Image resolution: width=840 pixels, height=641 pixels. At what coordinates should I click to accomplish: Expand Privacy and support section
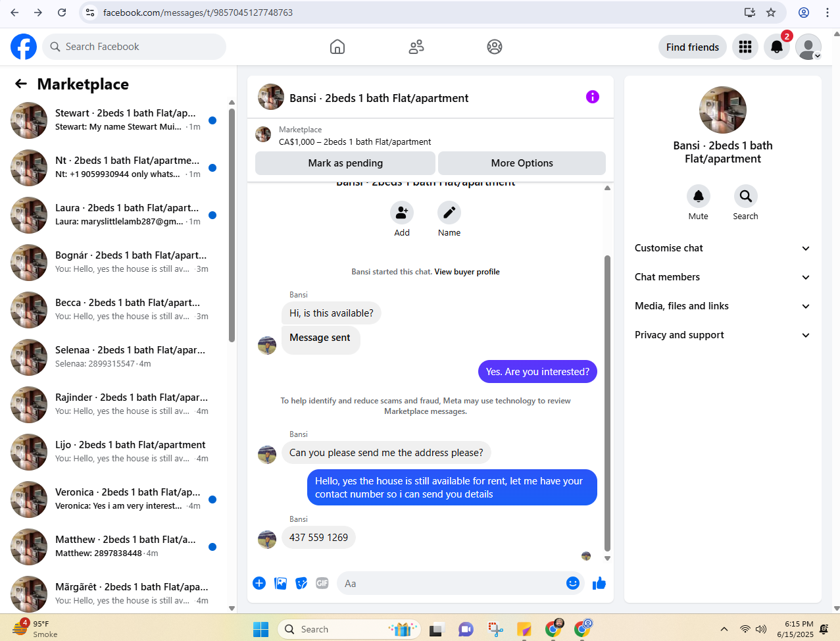pos(722,335)
